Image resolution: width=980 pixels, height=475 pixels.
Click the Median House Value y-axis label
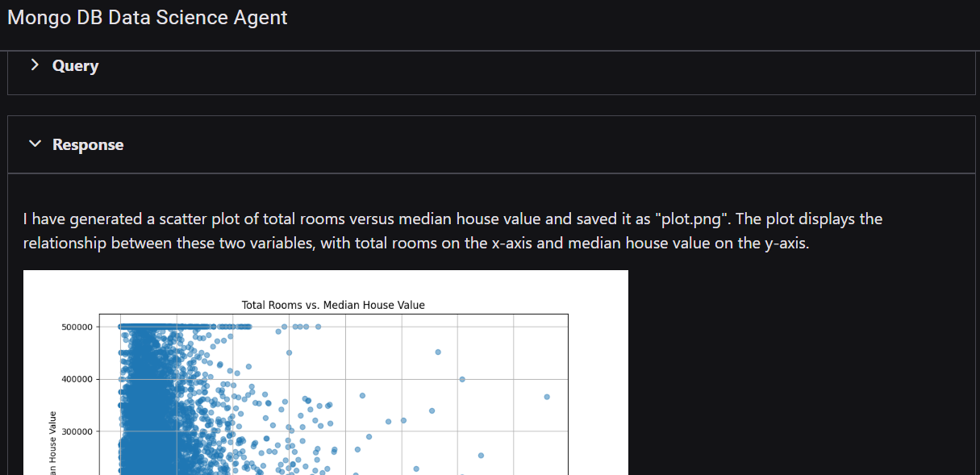[53, 442]
